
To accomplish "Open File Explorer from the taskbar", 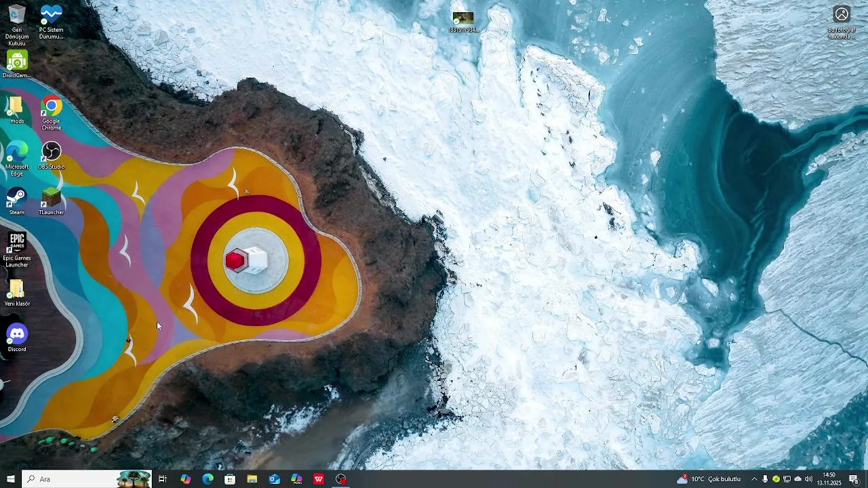I will 252,479.
